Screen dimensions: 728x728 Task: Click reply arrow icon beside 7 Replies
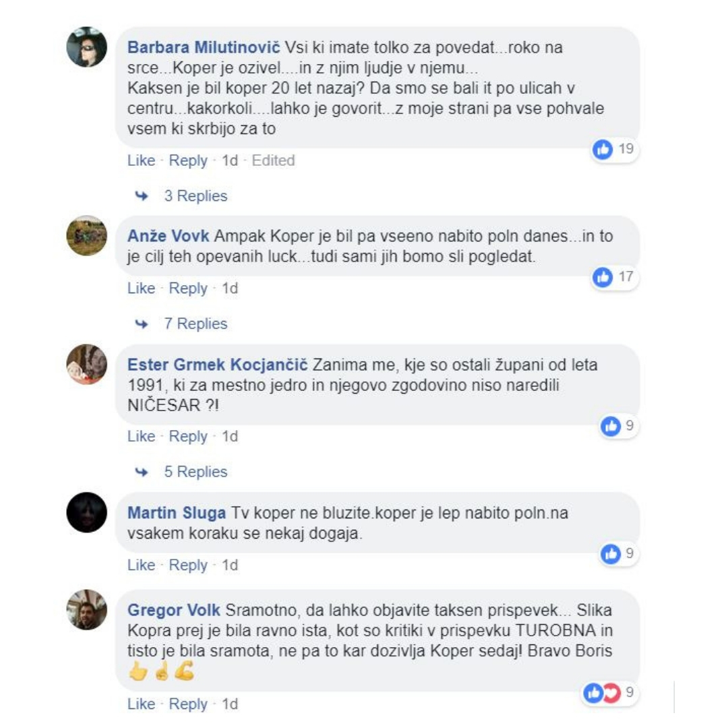click(x=142, y=324)
